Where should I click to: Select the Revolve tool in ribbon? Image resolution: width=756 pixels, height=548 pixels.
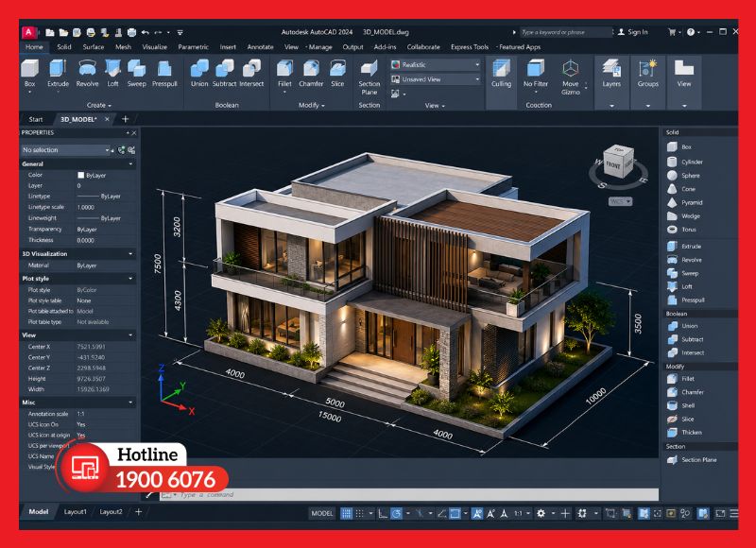pos(87,74)
